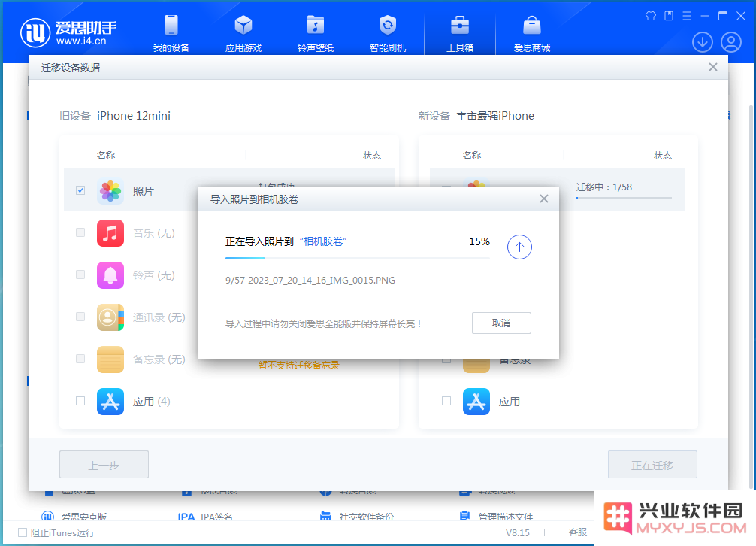Open the 爱思商城 tab
The width and height of the screenshot is (756, 546).
(532, 33)
